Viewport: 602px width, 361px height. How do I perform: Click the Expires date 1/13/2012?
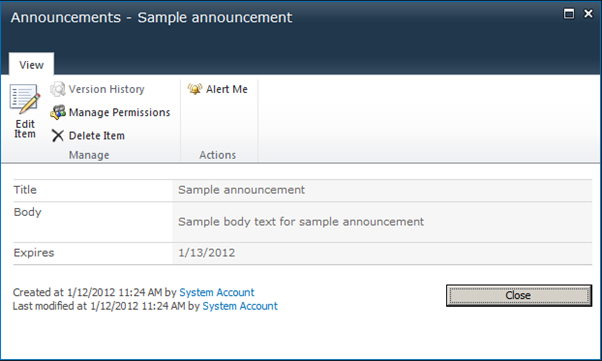pos(207,253)
